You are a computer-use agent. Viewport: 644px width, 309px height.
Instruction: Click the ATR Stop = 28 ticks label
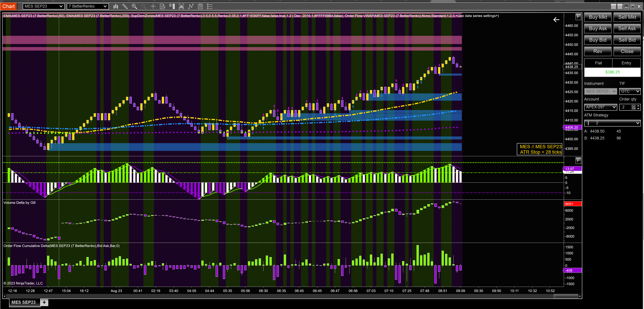[541, 152]
